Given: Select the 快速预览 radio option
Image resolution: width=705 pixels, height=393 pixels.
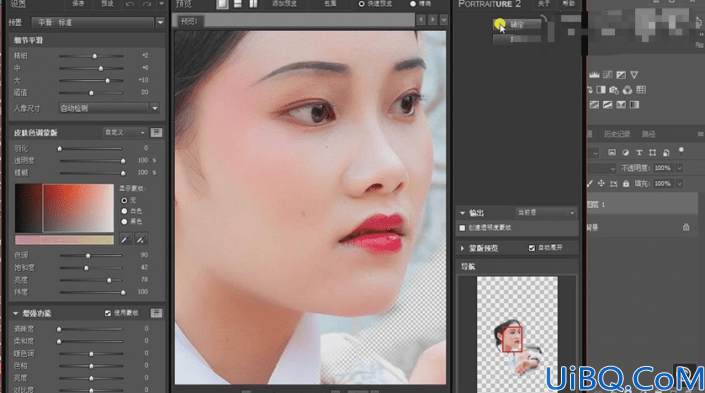Looking at the screenshot, I should [361, 4].
